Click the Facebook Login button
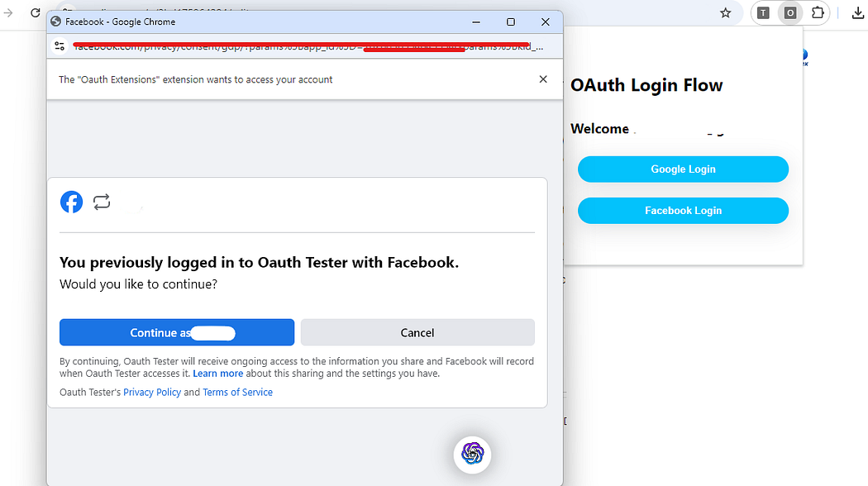868x486 pixels. 683,210
